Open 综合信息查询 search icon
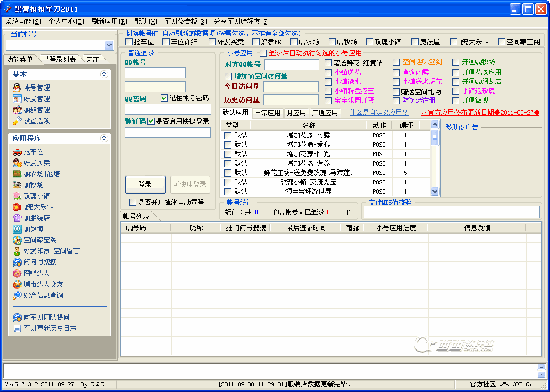 coord(17,295)
